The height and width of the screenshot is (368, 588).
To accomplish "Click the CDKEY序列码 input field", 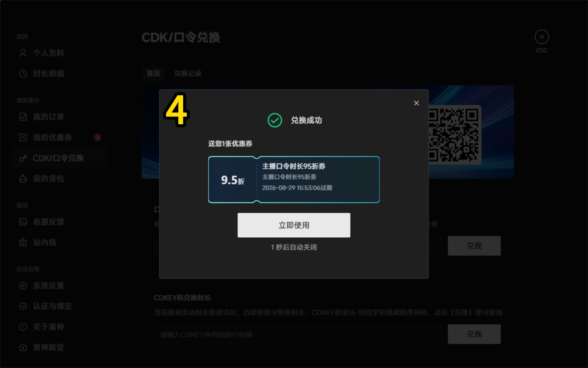I will (298, 335).
